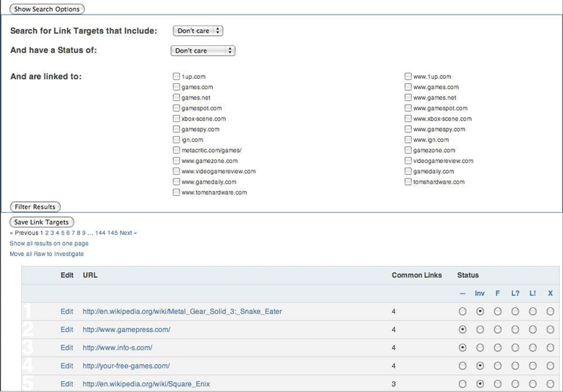This screenshot has height=392, width=563.
Task: Select the X status for Metal Gear row
Action: pos(550,312)
